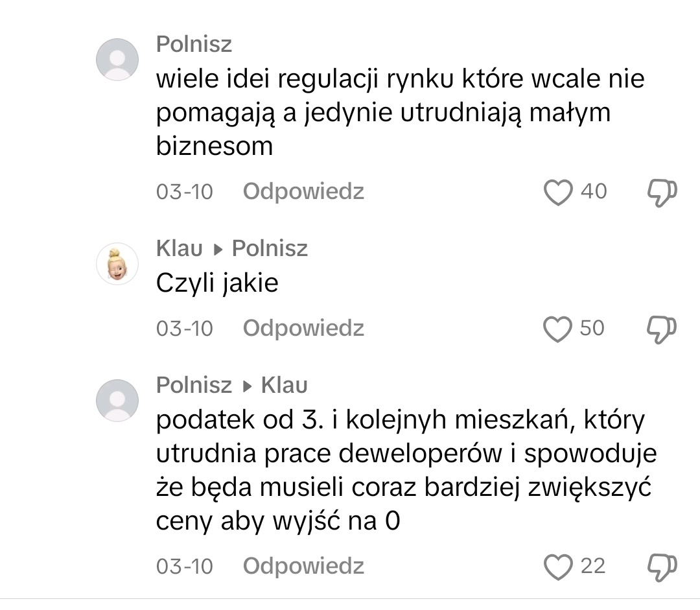Viewport: 700px width, 610px height.
Task: Like Polnisz's comment about market regulations
Action: pos(558,193)
